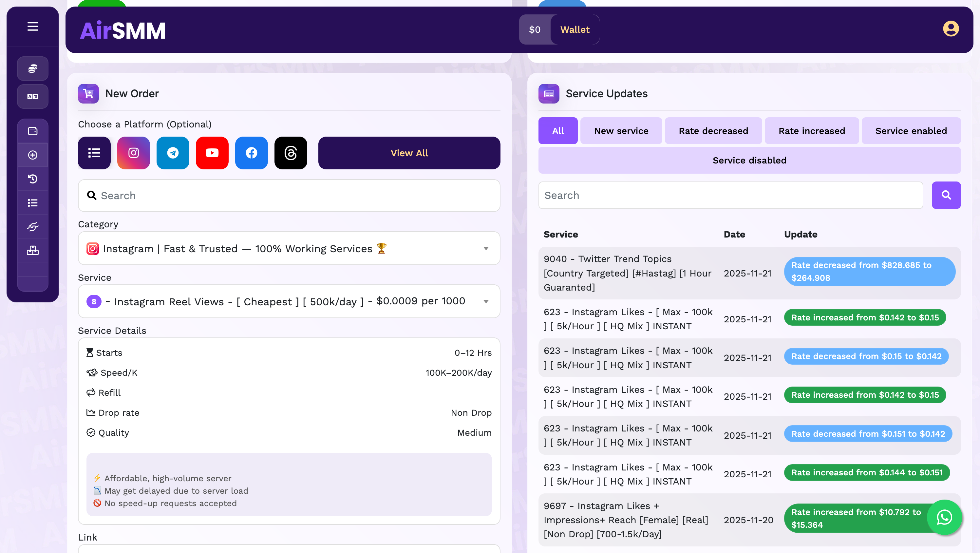The height and width of the screenshot is (553, 980).
Task: Switch to the Rate decreased tab
Action: click(x=713, y=131)
